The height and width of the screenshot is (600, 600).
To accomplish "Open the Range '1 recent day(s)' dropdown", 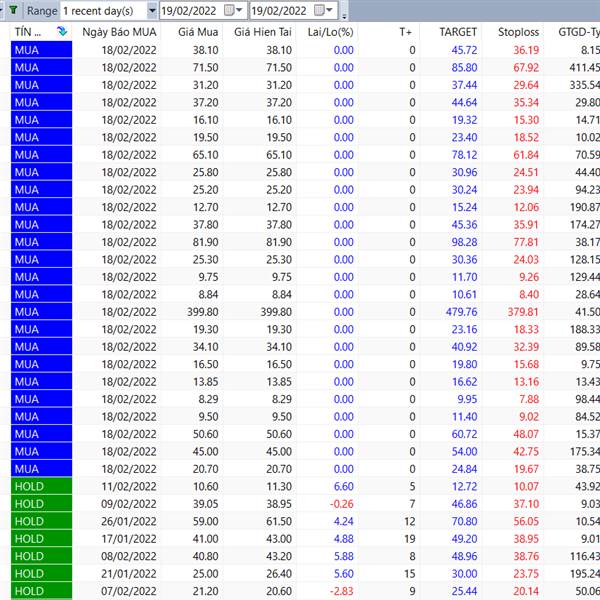I will click(152, 11).
